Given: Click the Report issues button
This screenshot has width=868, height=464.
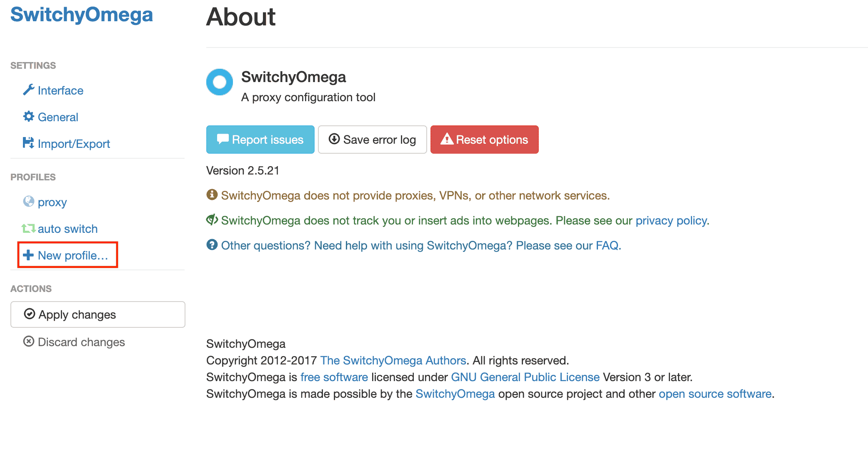Looking at the screenshot, I should pyautogui.click(x=259, y=140).
